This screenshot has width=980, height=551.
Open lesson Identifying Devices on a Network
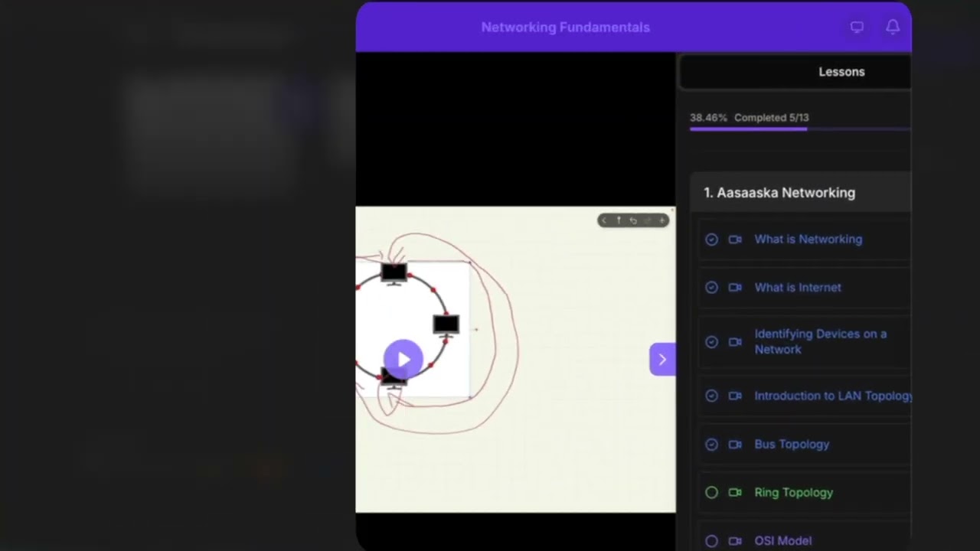820,341
